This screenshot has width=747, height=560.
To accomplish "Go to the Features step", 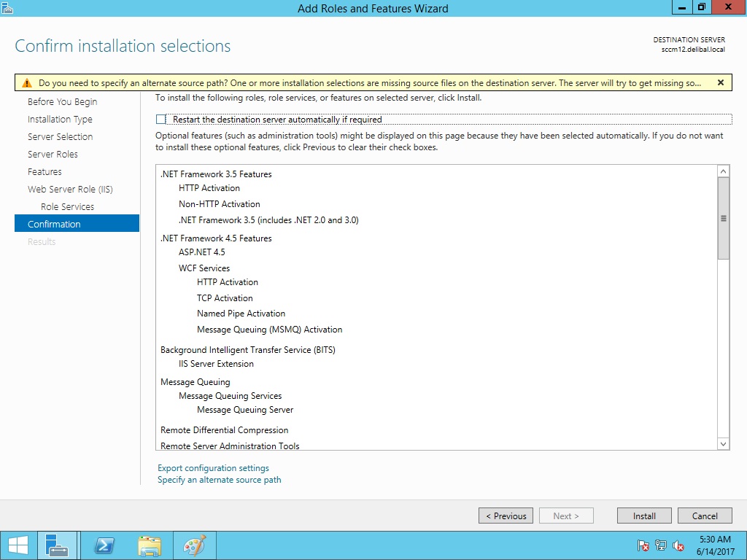I will click(44, 172).
